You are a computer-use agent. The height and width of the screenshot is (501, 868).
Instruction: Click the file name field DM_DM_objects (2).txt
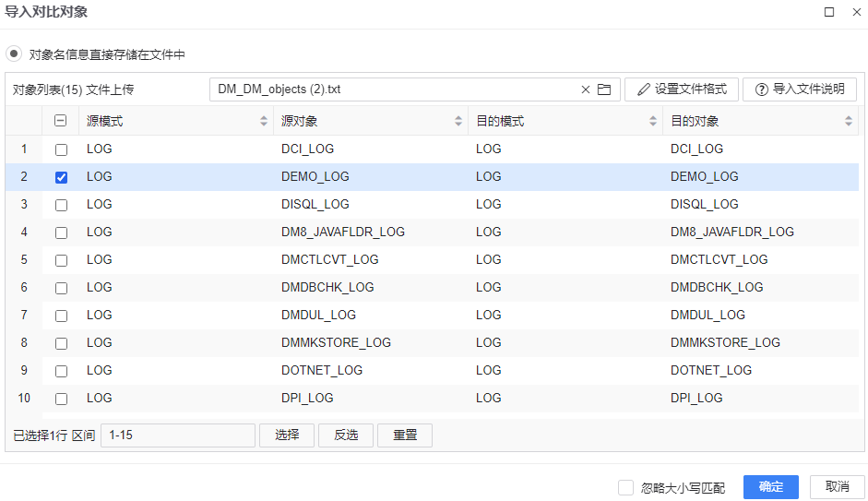point(414,89)
